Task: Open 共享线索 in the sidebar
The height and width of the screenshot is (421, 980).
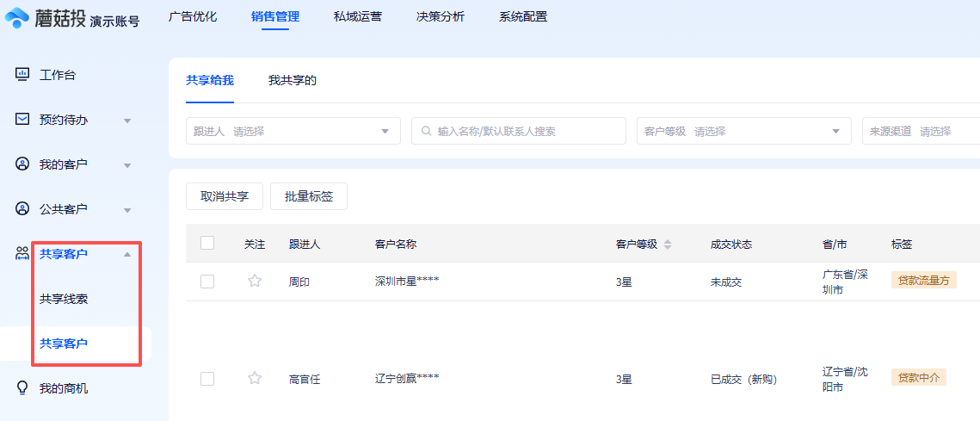Action: pos(64,299)
